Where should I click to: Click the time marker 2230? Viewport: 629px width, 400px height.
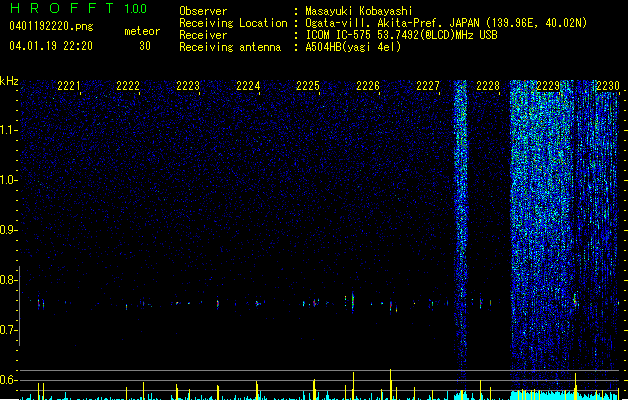(608, 86)
